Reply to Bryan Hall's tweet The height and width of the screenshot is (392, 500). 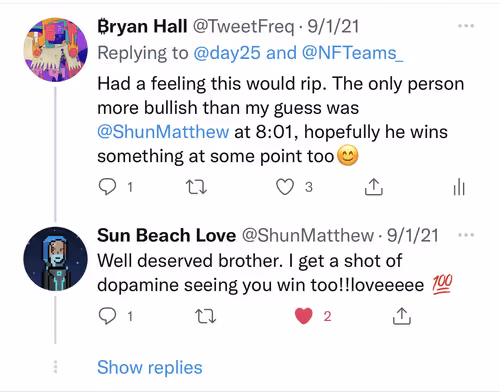107,187
